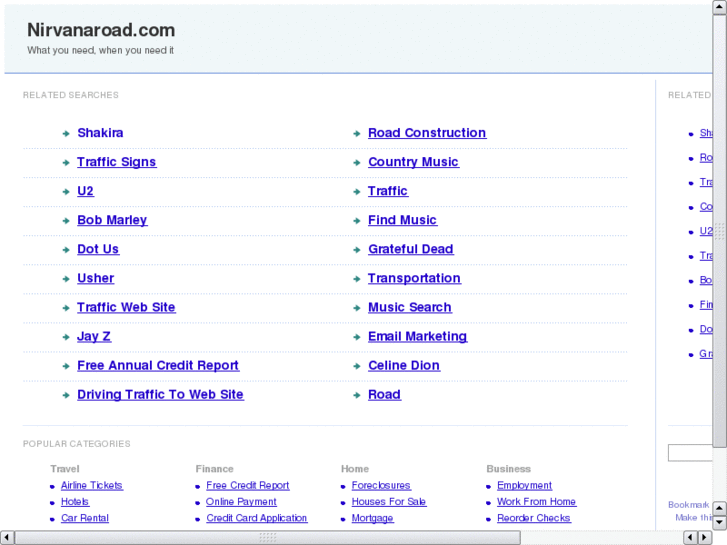Click the Traffic link in second column
Viewport: 727px width, 545px height.
388,191
